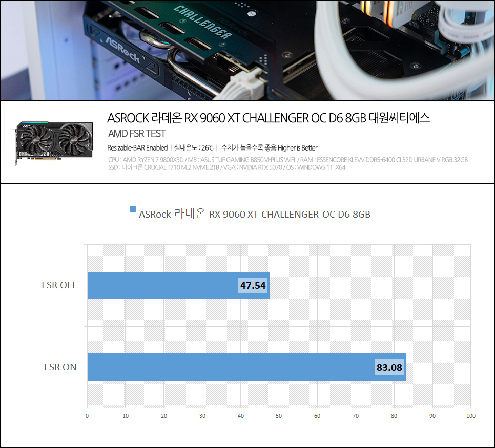Click the x-axis tick label 10
Screen dimensions: 495x448
(x=126, y=416)
